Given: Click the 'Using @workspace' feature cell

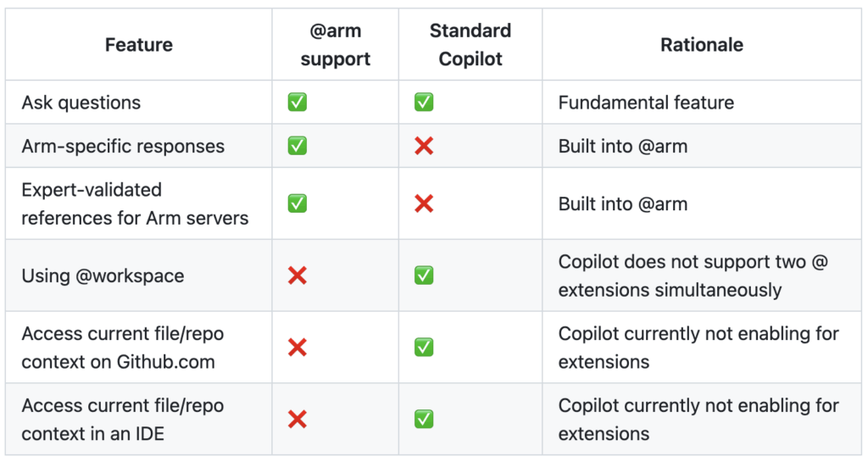Looking at the screenshot, I should [103, 276].
